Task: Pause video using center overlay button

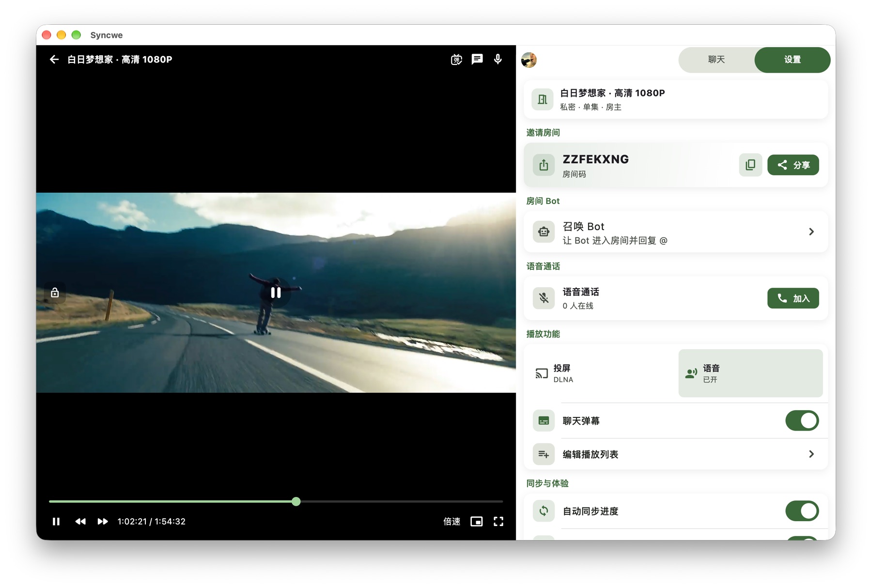Action: point(276,293)
